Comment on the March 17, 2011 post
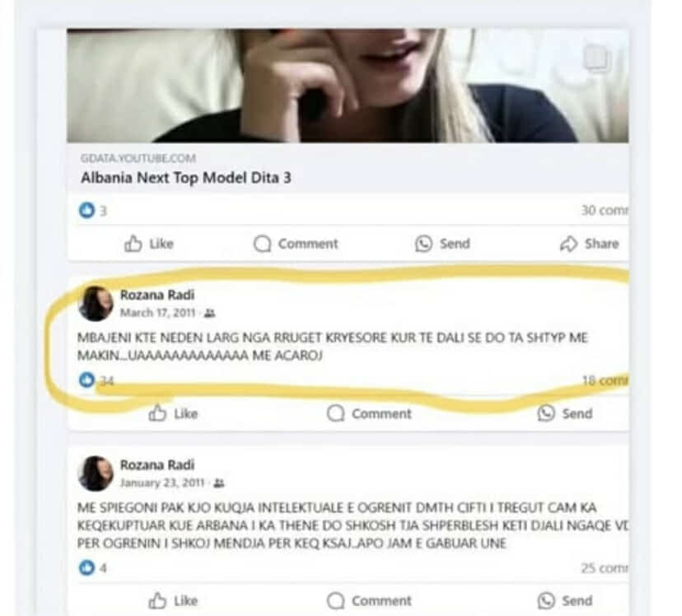Screen dimensions: 682x616 coord(369,413)
